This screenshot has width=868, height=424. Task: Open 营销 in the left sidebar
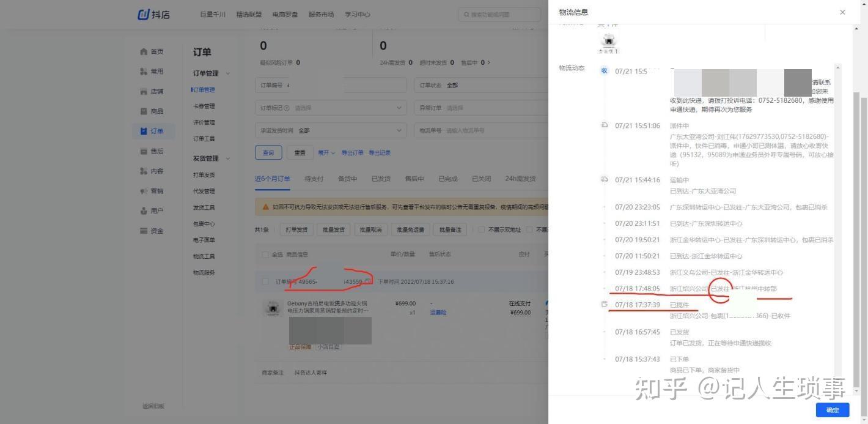click(x=152, y=191)
